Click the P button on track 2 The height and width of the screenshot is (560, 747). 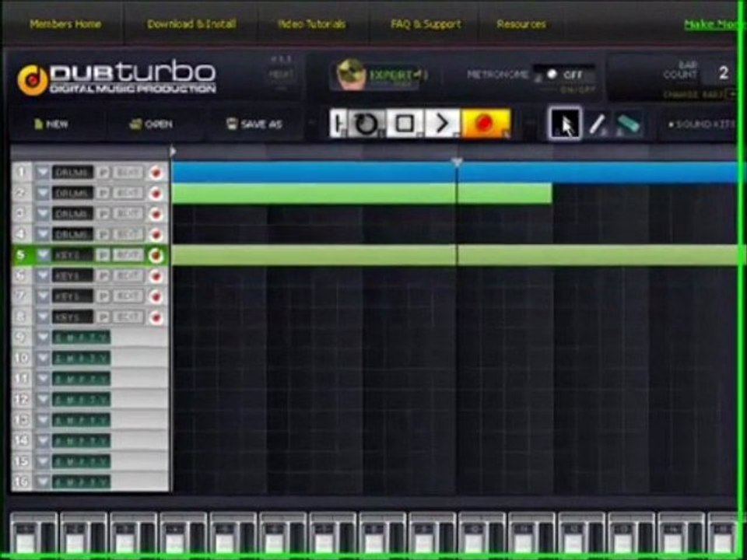tap(103, 194)
